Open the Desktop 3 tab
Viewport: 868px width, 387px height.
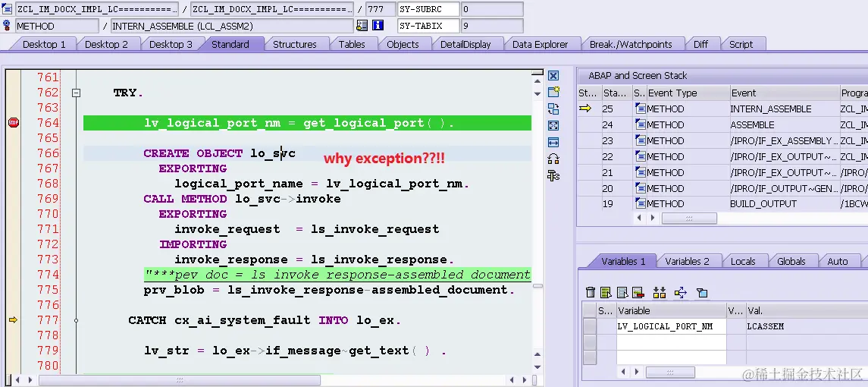(171, 44)
